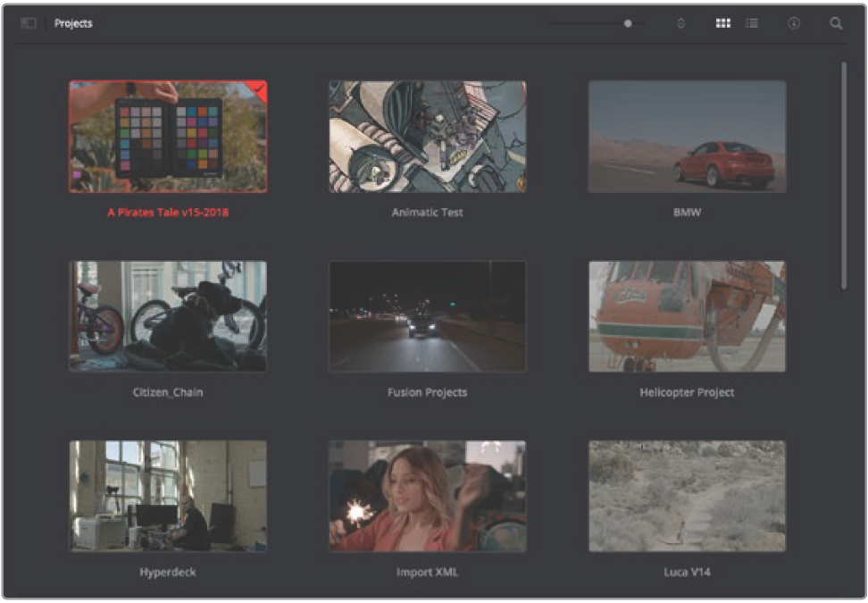Image resolution: width=868 pixels, height=603 pixels.
Task: Click the 'Hyperdeck' project name
Action: tap(168, 572)
